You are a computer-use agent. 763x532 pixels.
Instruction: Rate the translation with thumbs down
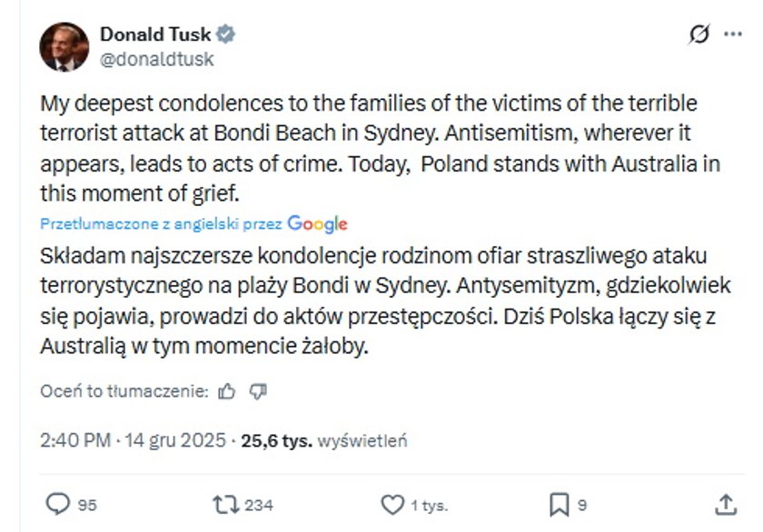coord(258,391)
